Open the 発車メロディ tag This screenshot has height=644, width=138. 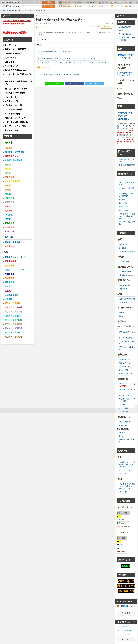coord(47,58)
